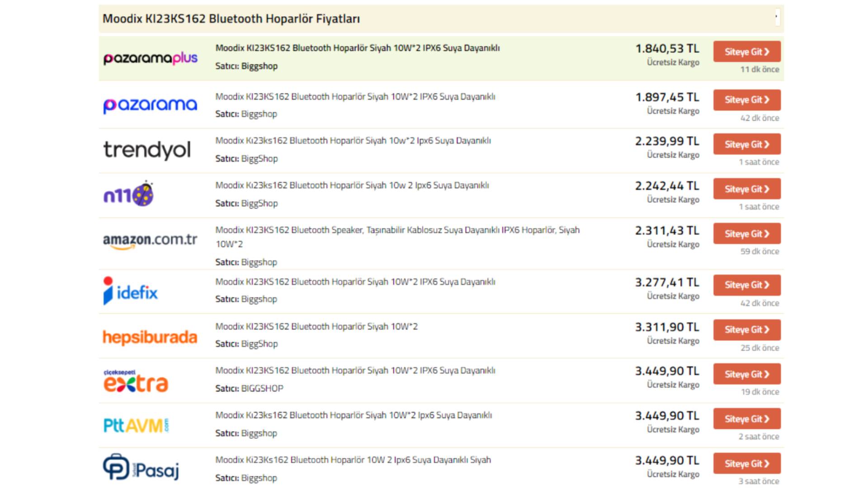Open the trendyol store logo
Viewport: 868px width, 488px height.
(147, 150)
